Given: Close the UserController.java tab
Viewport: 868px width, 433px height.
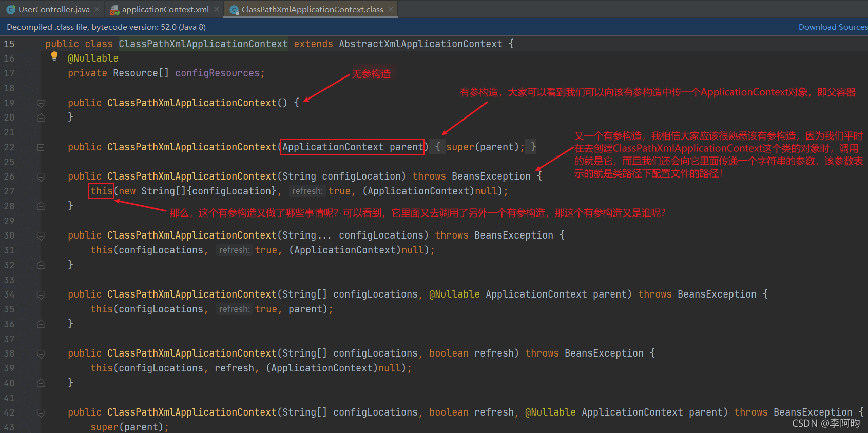Looking at the screenshot, I should click(97, 9).
